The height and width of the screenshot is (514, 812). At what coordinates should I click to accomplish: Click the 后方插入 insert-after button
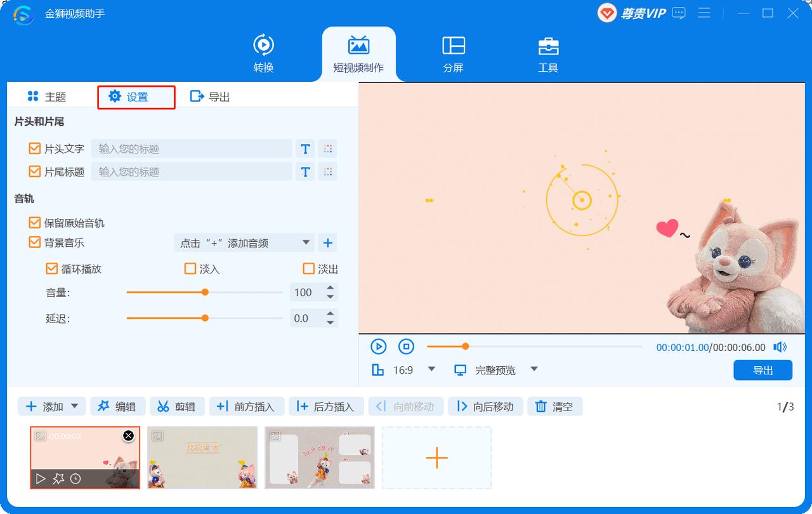pyautogui.click(x=326, y=407)
